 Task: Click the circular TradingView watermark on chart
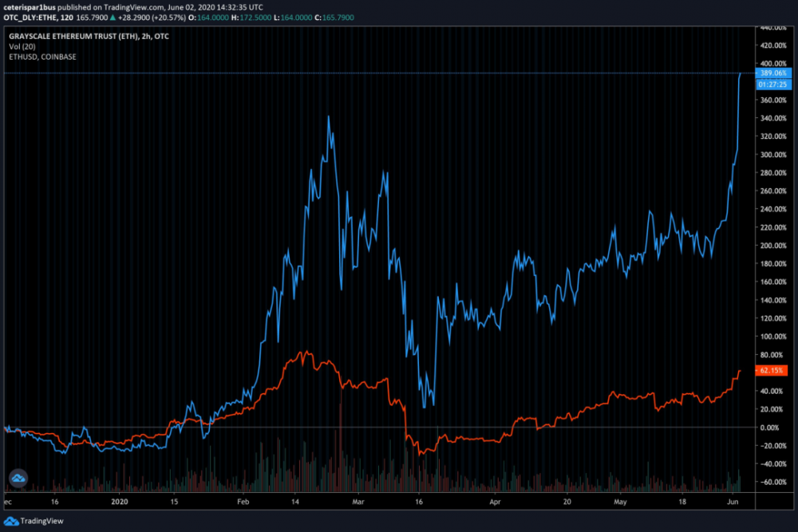17,479
